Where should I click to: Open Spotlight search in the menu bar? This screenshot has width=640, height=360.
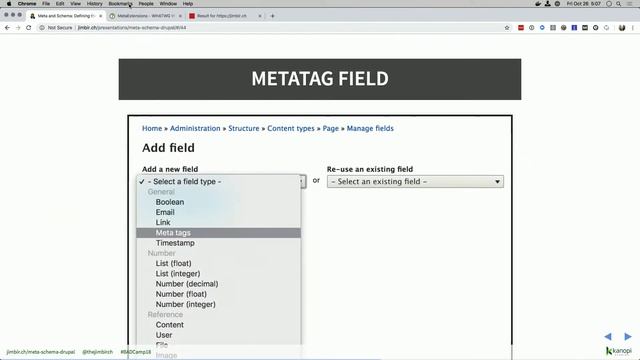[x=619, y=4]
